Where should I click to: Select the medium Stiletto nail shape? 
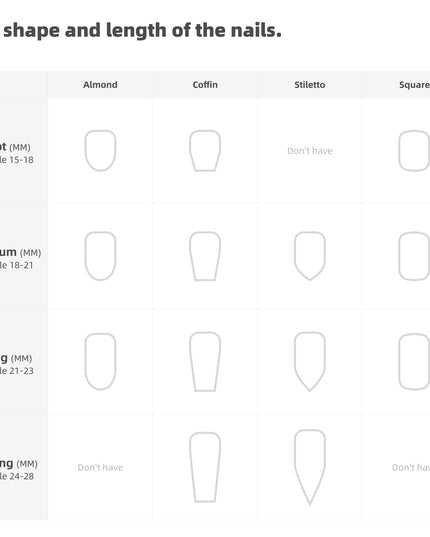(x=310, y=256)
